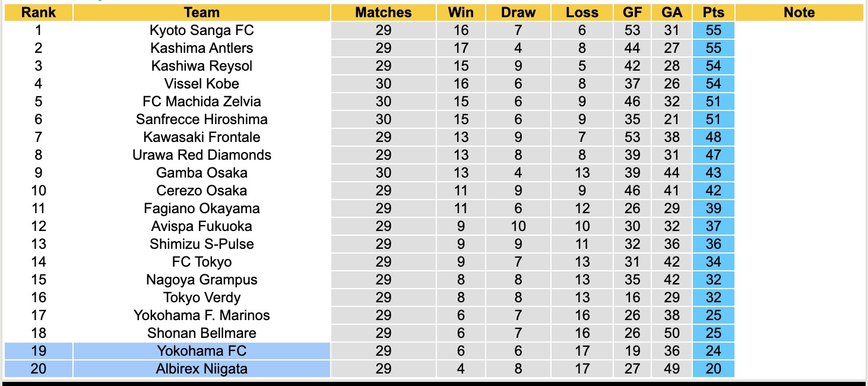The height and width of the screenshot is (386, 868).
Task: Select Urawa Red Diamonds team name
Action: tap(201, 155)
